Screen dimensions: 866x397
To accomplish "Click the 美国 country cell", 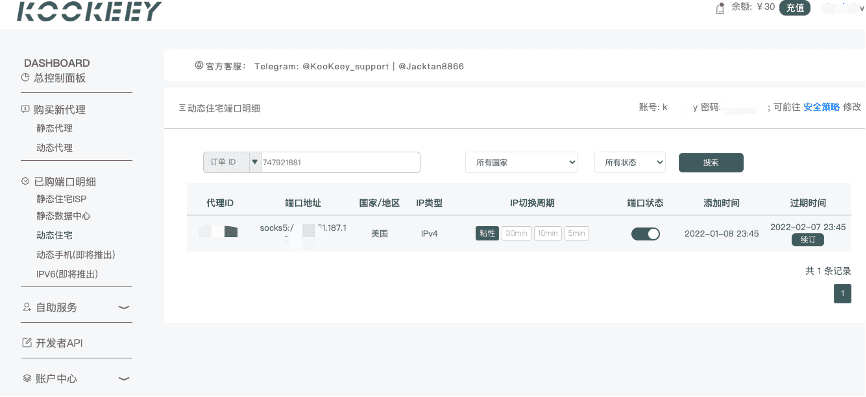I will point(379,234).
